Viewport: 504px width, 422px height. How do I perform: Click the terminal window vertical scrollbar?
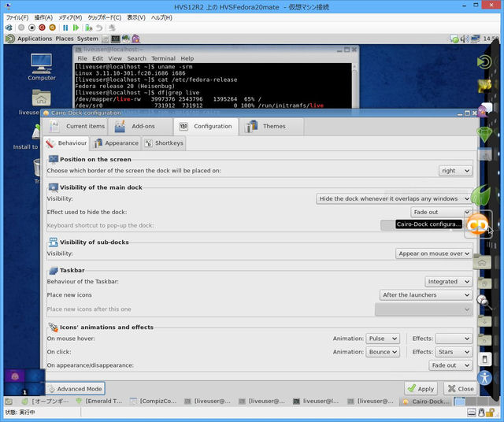click(x=354, y=85)
